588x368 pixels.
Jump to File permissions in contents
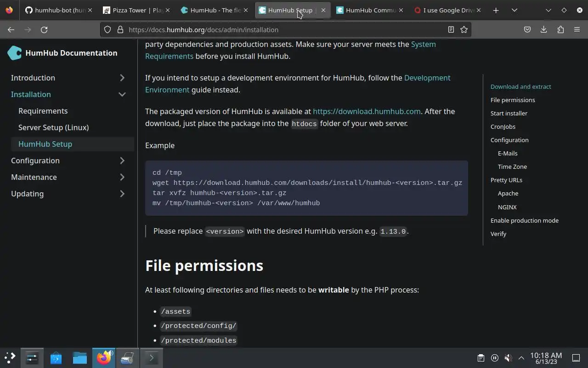point(513,100)
